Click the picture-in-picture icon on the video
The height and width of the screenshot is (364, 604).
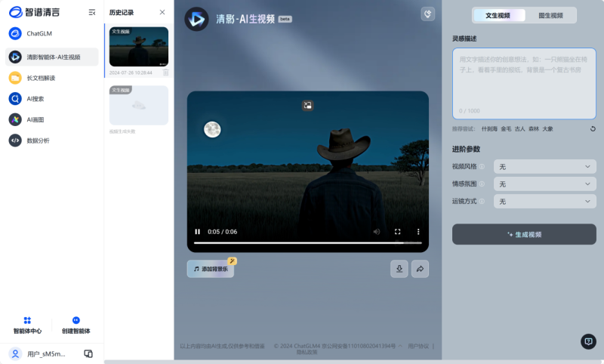307,105
